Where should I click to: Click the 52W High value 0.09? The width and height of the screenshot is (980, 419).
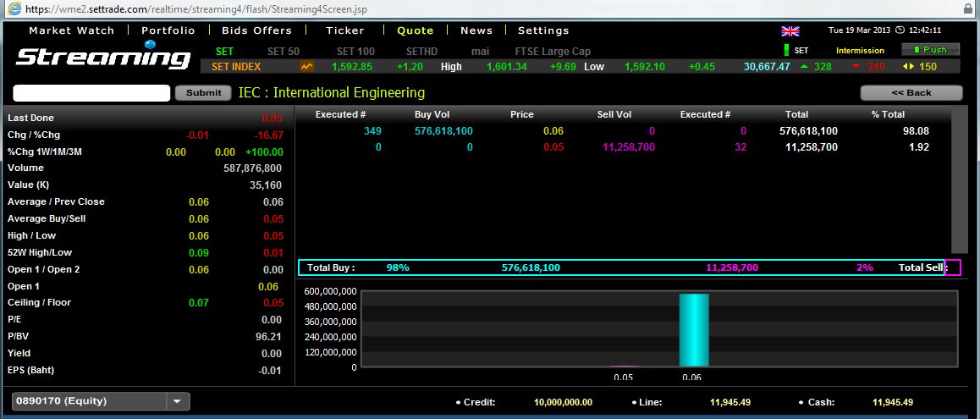pos(199,252)
